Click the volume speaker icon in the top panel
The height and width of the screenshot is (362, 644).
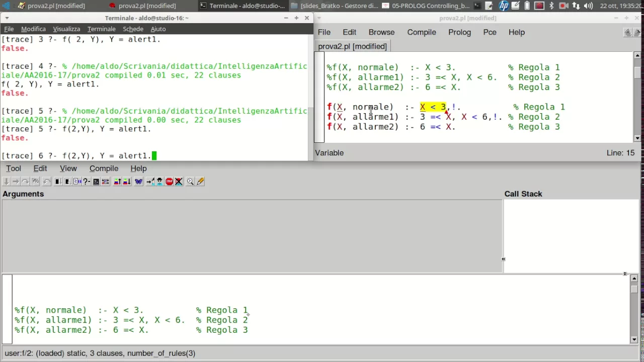click(588, 6)
